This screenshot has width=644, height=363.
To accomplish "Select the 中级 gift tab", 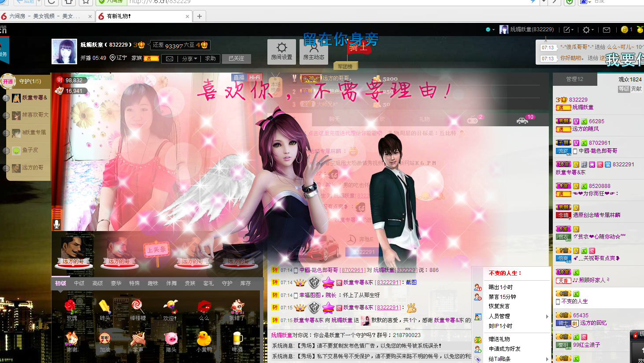I will point(79,283).
